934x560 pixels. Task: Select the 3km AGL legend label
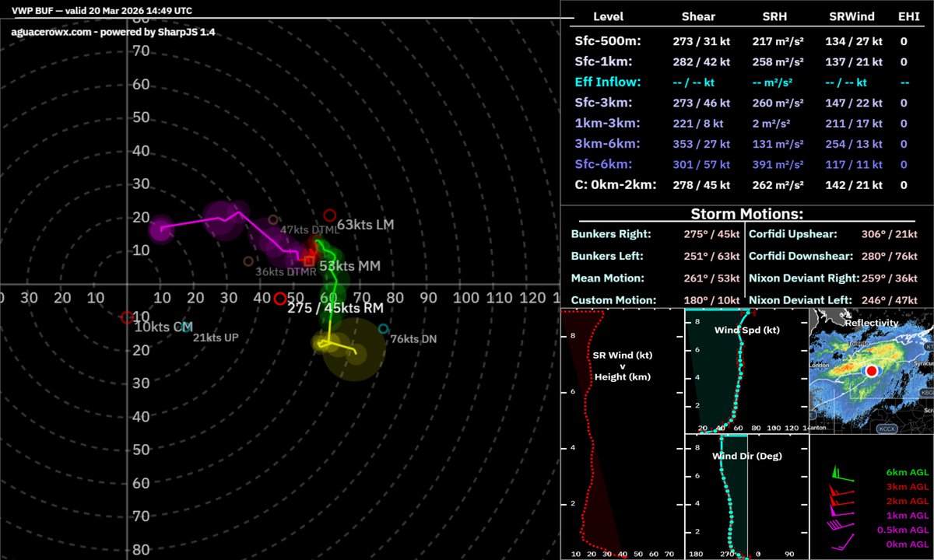click(907, 487)
